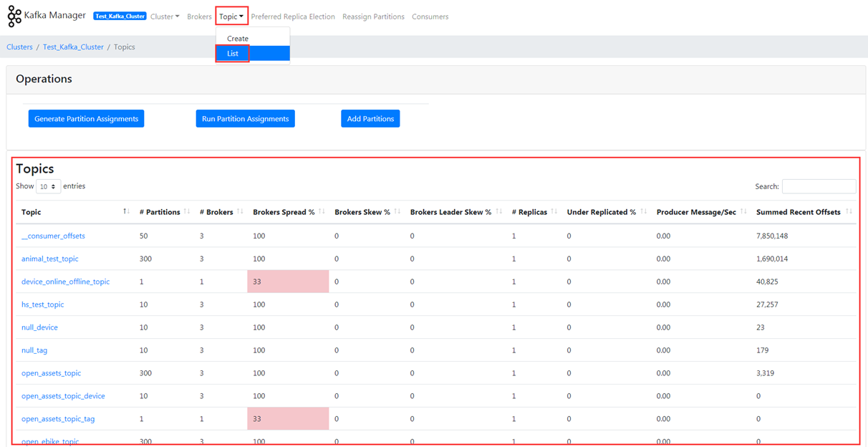Focus the Search field above the topics table
The height and width of the screenshot is (447, 868).
coord(819,186)
